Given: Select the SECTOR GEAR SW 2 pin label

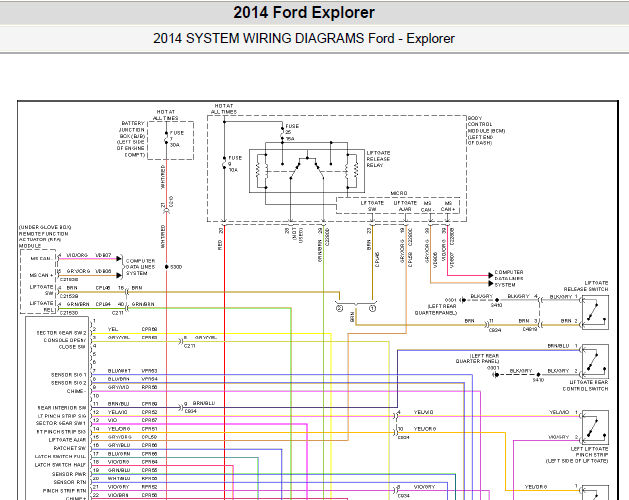Looking at the screenshot, I should coord(61,333).
